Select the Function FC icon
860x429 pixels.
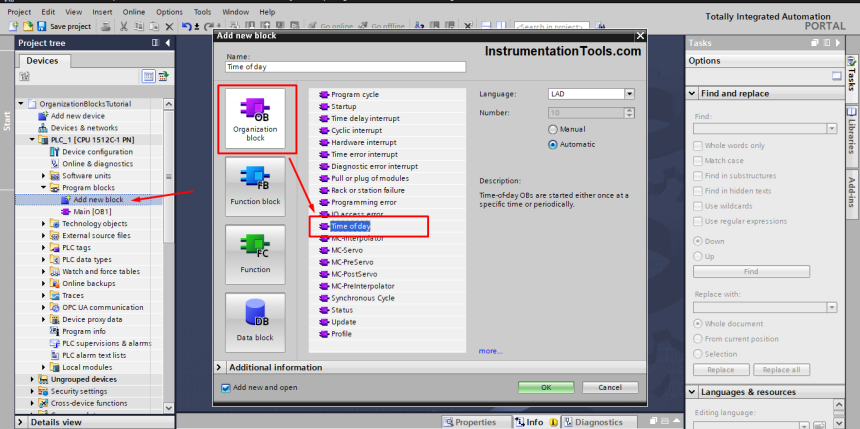(255, 255)
